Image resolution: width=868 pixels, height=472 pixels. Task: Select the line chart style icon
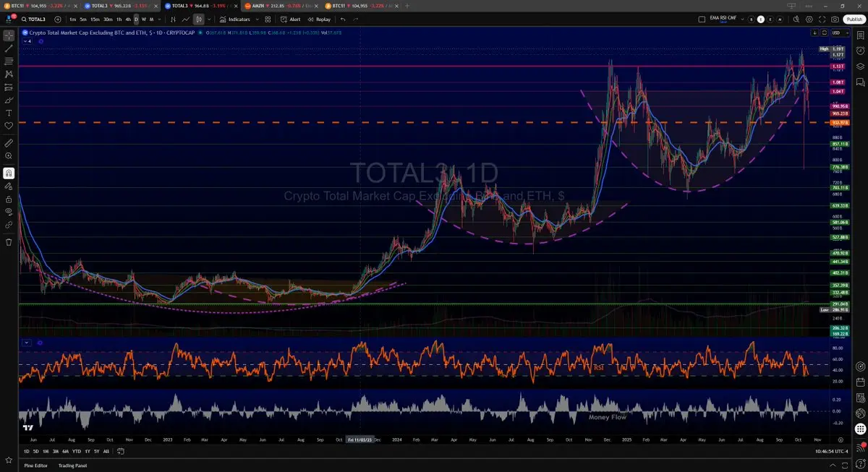tap(185, 20)
